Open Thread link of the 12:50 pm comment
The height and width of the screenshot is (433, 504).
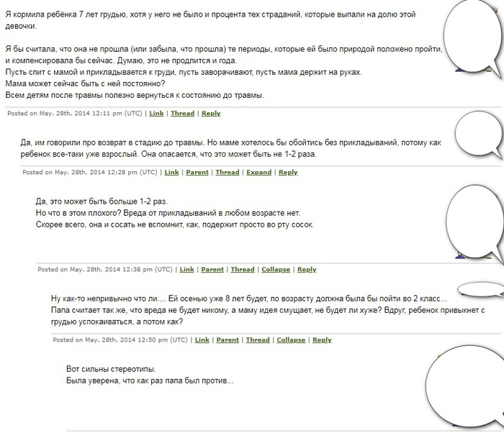(x=258, y=340)
